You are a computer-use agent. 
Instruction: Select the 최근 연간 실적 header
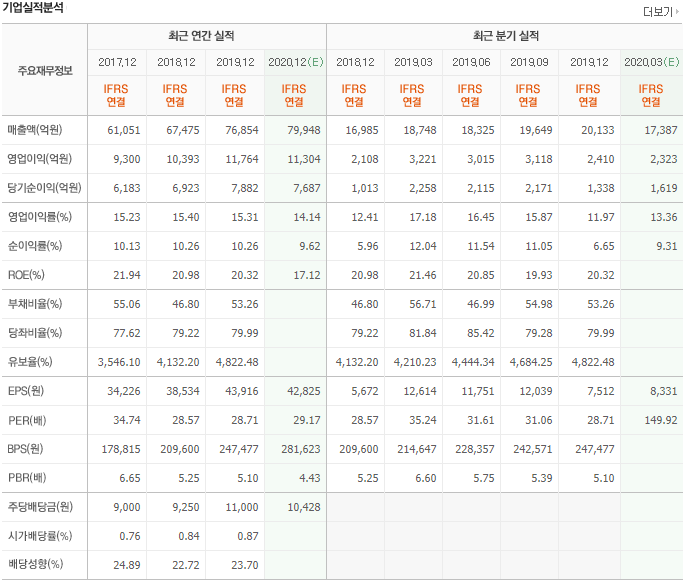201,36
